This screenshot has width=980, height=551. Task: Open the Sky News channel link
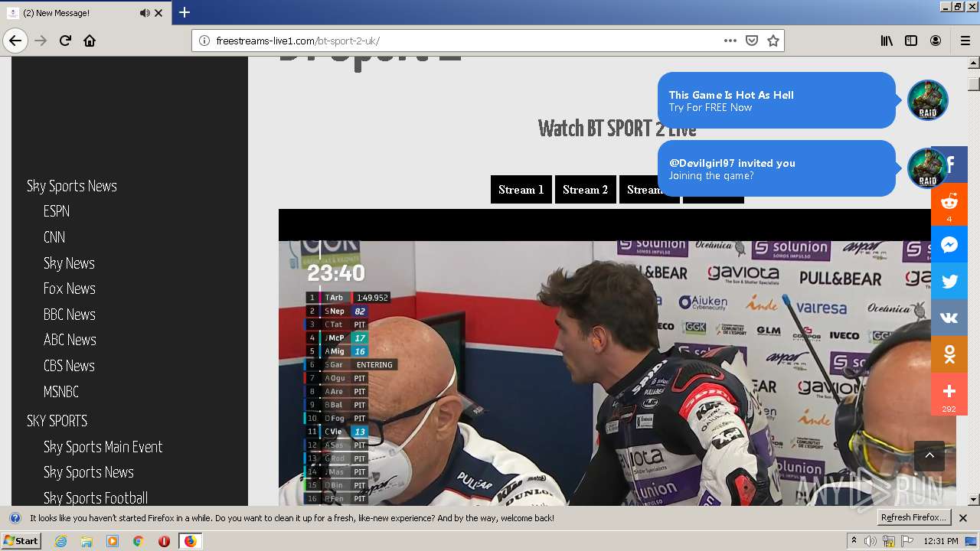coord(69,263)
